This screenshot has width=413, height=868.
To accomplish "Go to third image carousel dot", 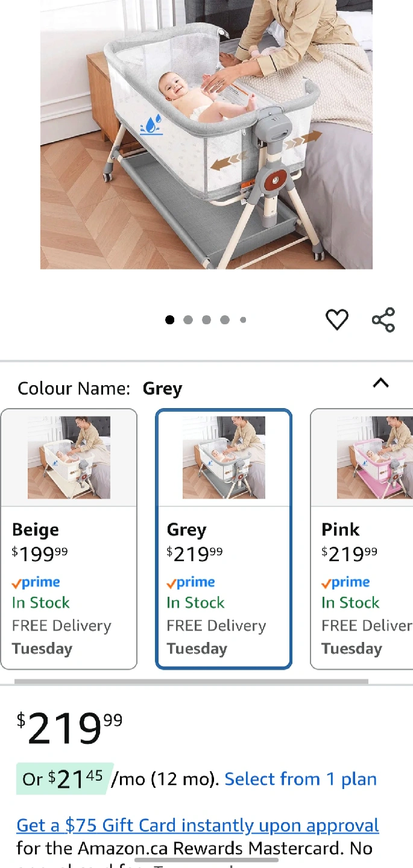I will tap(206, 320).
